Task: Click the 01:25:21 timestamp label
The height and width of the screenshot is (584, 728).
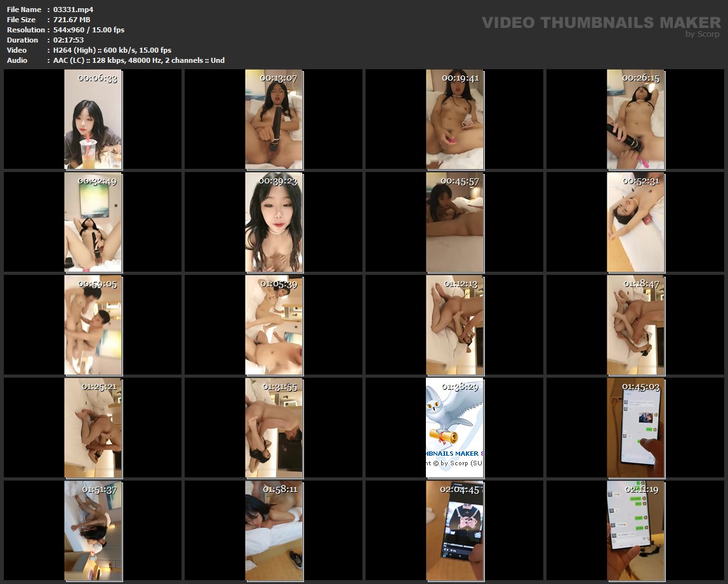Action: click(99, 387)
